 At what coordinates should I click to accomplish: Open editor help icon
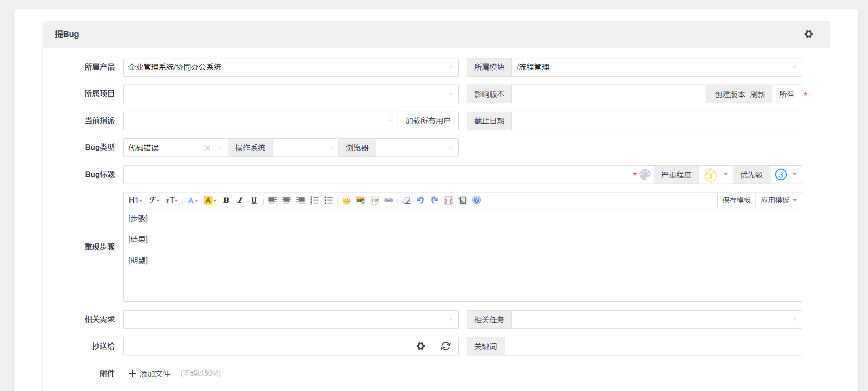(476, 200)
